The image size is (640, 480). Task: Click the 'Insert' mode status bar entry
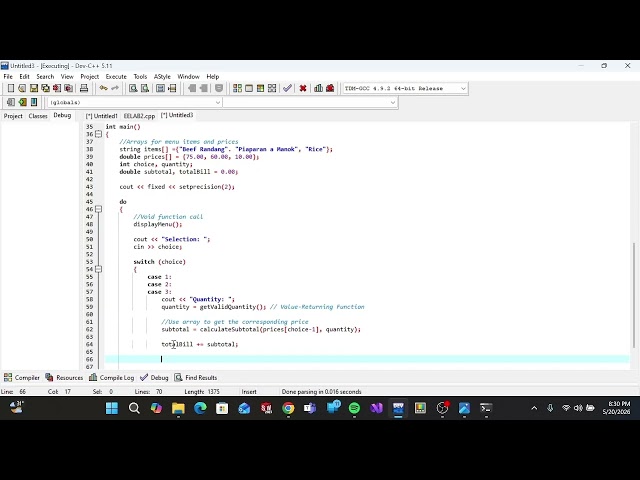249,391
